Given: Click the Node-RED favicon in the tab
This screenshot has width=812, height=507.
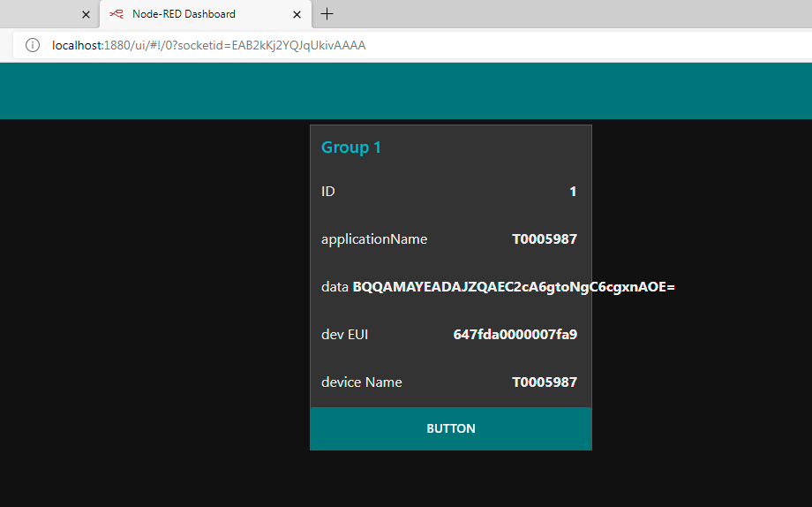Looking at the screenshot, I should pyautogui.click(x=116, y=14).
